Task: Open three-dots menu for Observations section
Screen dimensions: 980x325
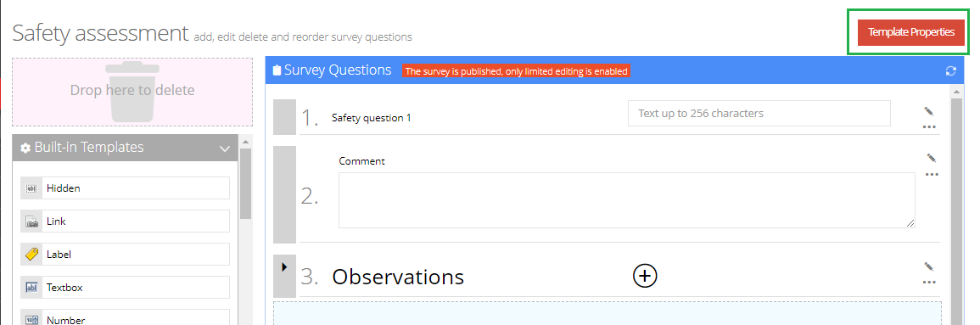Action: [x=929, y=282]
